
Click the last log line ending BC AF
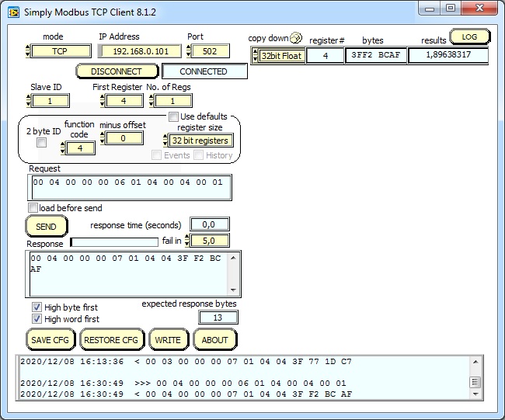[x=186, y=394]
